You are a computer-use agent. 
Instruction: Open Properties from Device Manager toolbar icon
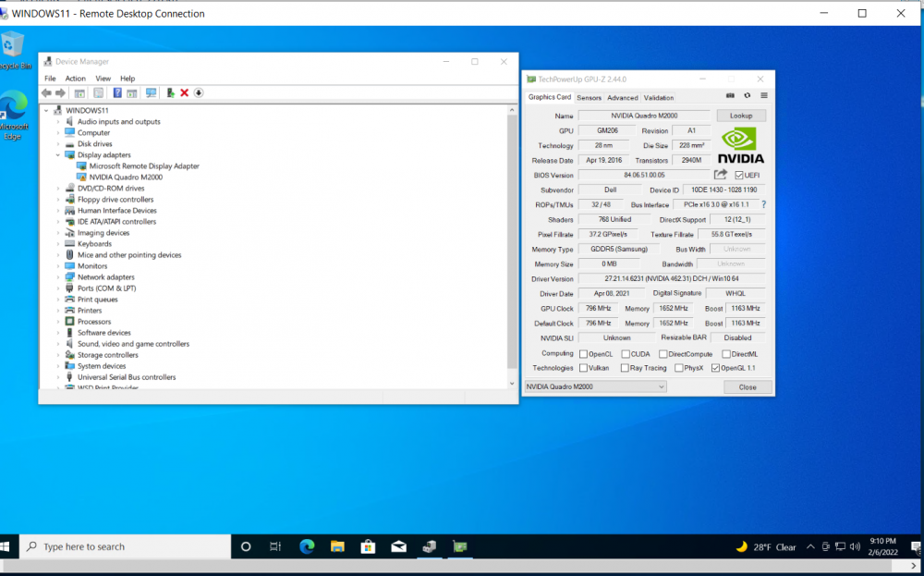click(x=99, y=93)
